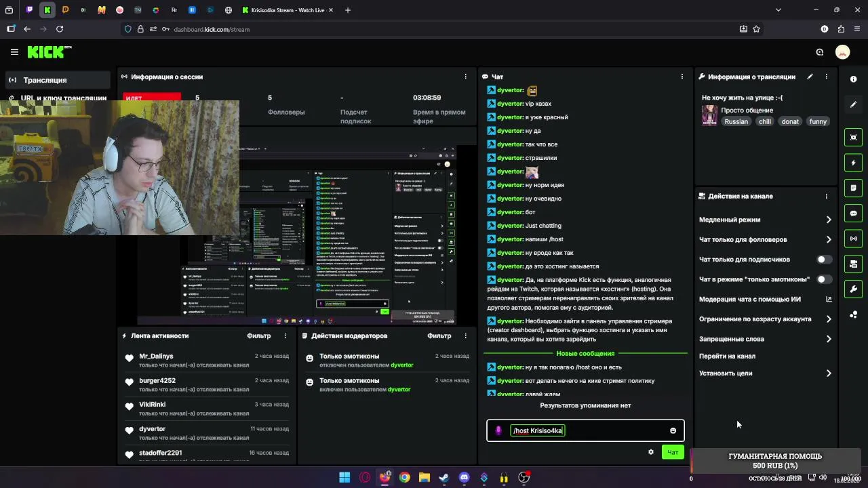Click the purple microphone icon in chat input
868x488 pixels.
click(498, 431)
